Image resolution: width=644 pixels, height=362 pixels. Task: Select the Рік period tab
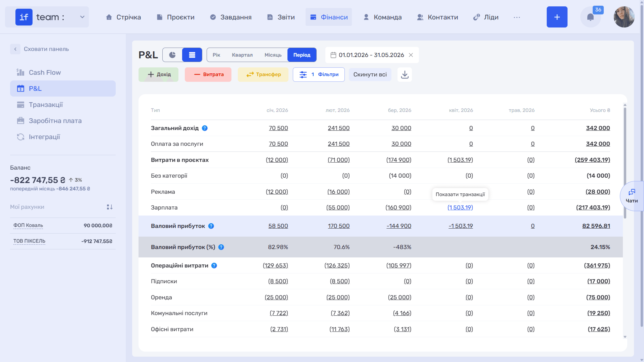pos(216,55)
